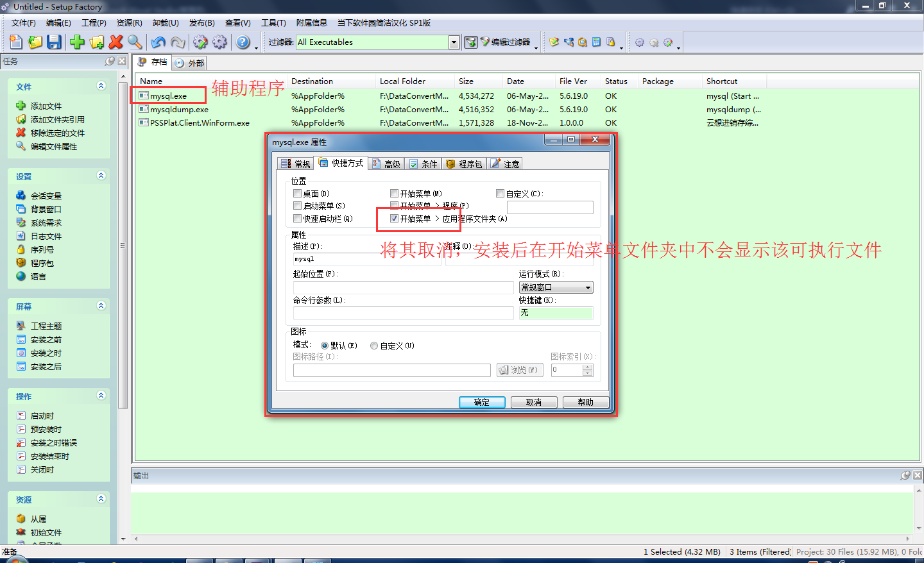Open 语言 languages setting
924x563 pixels.
[x=31, y=276]
